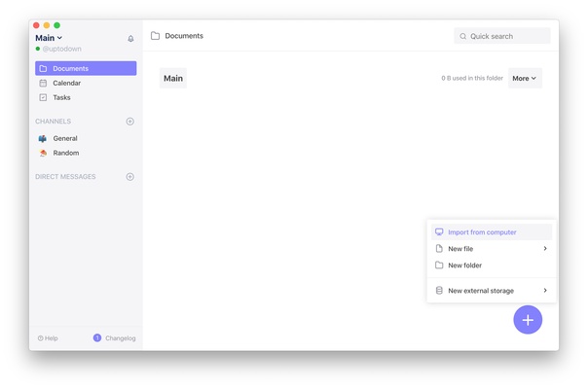This screenshot has height=389, width=588.
Task: Click the "0 B used in this folder" text
Action: pos(472,79)
